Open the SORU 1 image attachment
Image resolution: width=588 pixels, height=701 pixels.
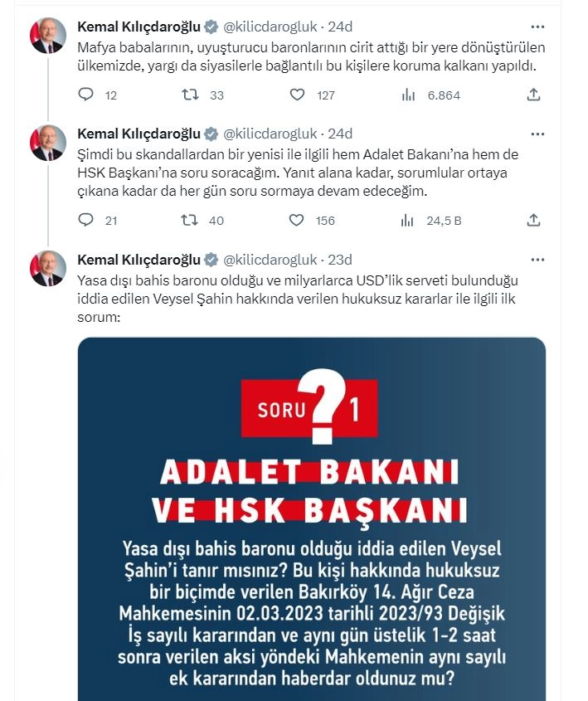[x=312, y=518]
